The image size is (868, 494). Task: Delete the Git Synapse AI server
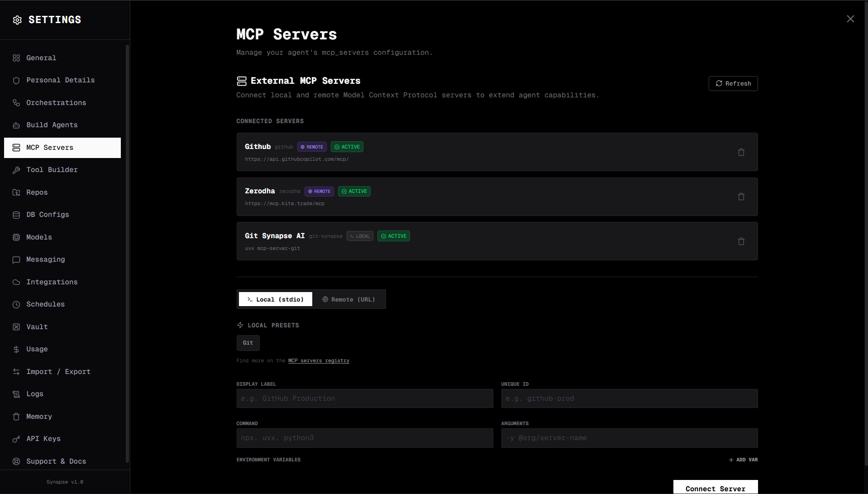point(741,241)
